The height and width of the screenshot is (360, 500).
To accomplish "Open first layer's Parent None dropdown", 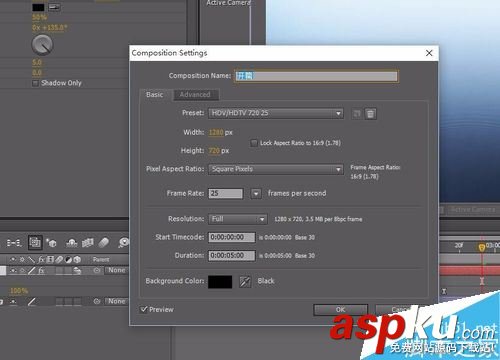I will [x=117, y=270].
